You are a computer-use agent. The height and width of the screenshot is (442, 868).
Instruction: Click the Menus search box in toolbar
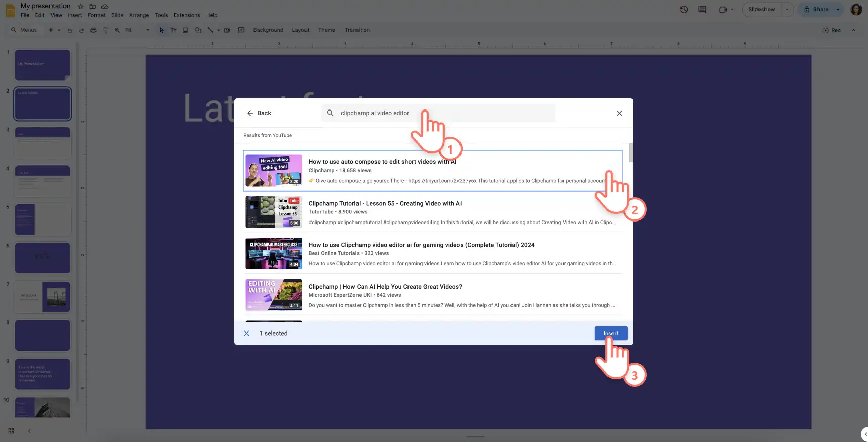[x=24, y=30]
